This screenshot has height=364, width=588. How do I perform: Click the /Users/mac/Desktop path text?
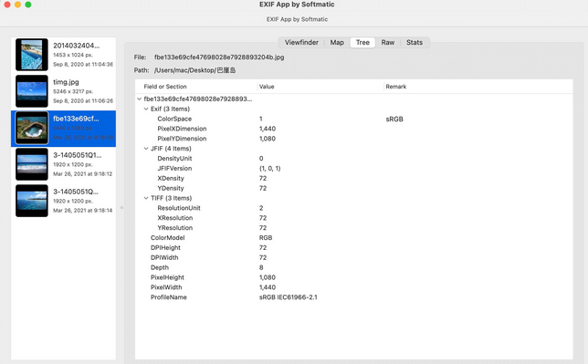(195, 70)
